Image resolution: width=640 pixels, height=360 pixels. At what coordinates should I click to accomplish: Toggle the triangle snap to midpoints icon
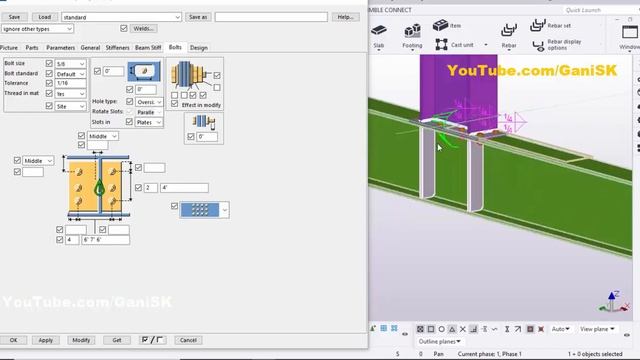coord(452,329)
